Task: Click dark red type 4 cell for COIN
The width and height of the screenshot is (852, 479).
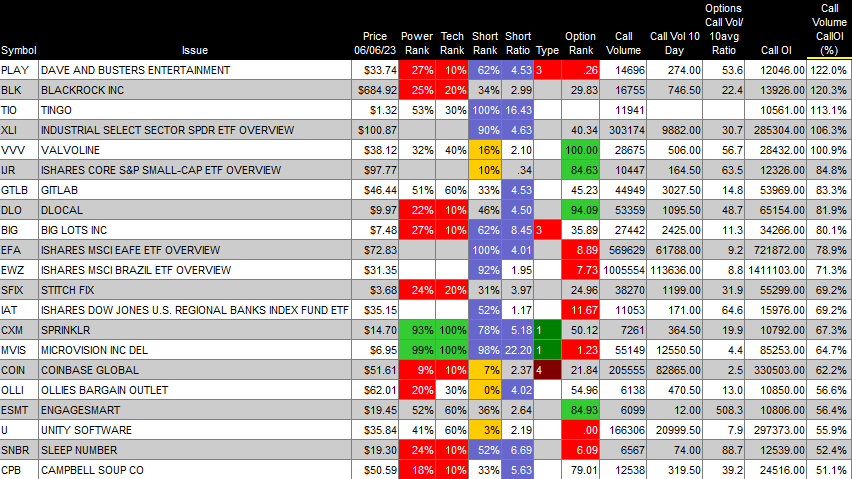Action: tap(547, 370)
